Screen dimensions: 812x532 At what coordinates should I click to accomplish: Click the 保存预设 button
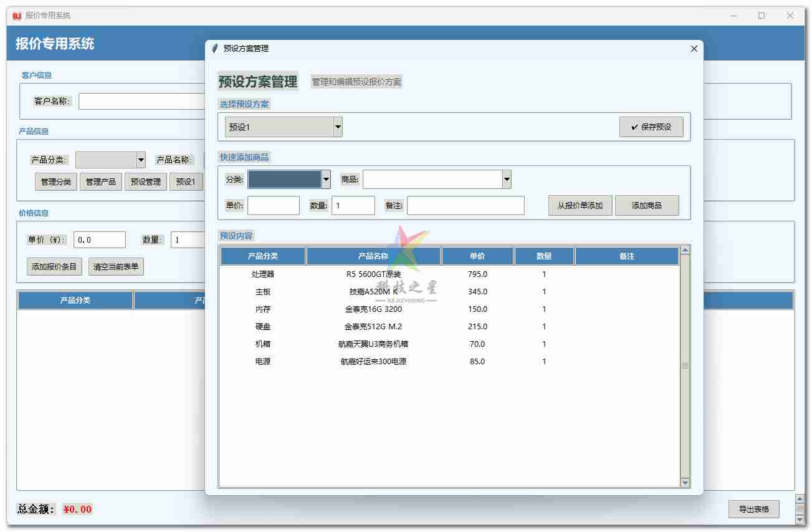651,127
